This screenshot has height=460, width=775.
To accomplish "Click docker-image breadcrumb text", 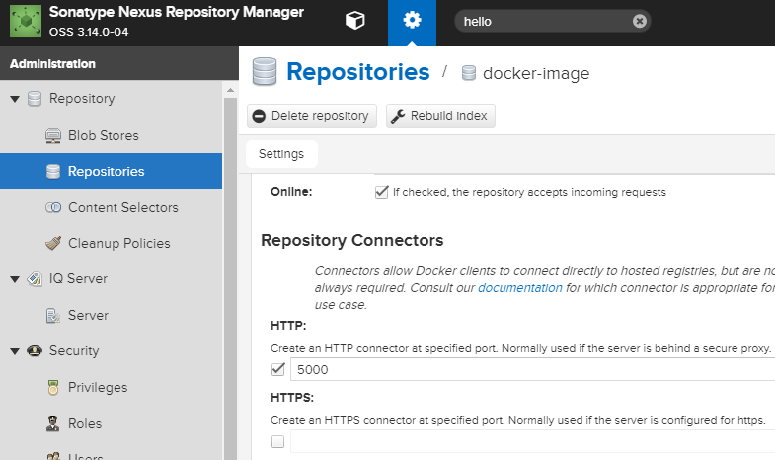I will pyautogui.click(x=536, y=74).
